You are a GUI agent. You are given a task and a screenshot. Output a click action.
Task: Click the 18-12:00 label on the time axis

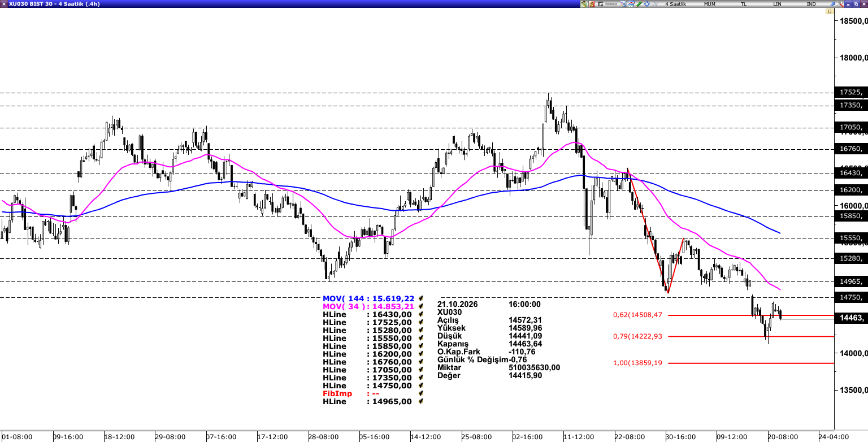[x=119, y=437]
